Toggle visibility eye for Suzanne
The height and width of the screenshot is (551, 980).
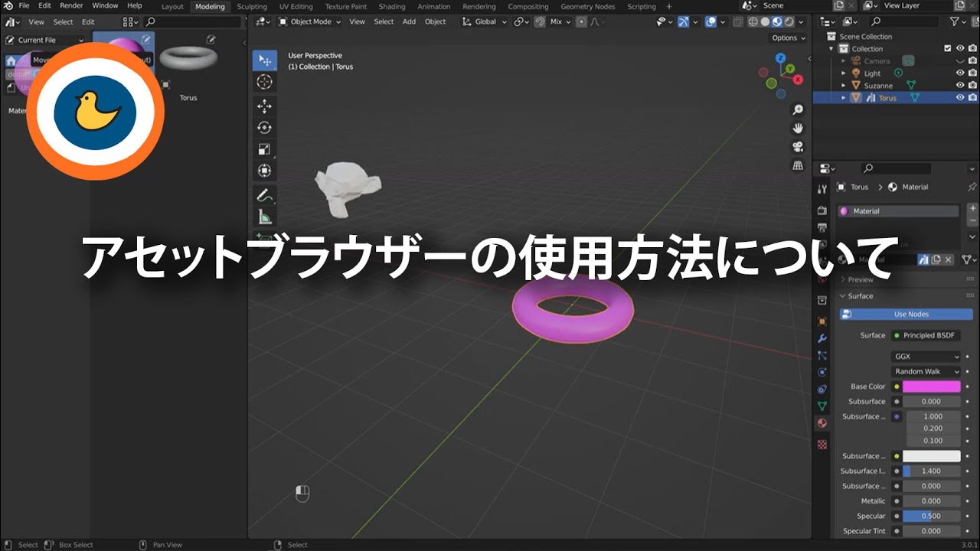tap(960, 86)
